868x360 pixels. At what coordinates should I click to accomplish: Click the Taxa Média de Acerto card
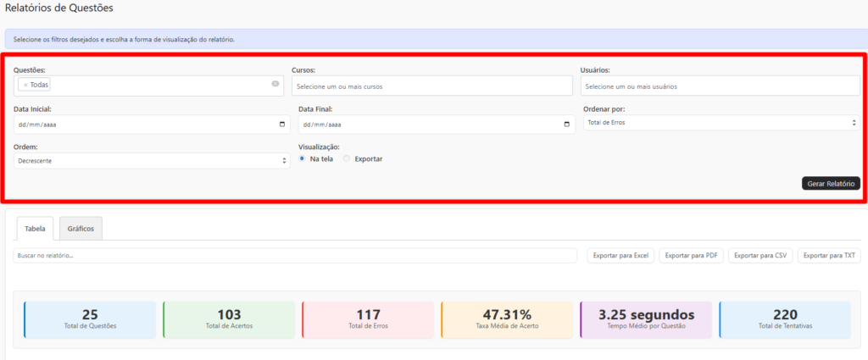[506, 319]
